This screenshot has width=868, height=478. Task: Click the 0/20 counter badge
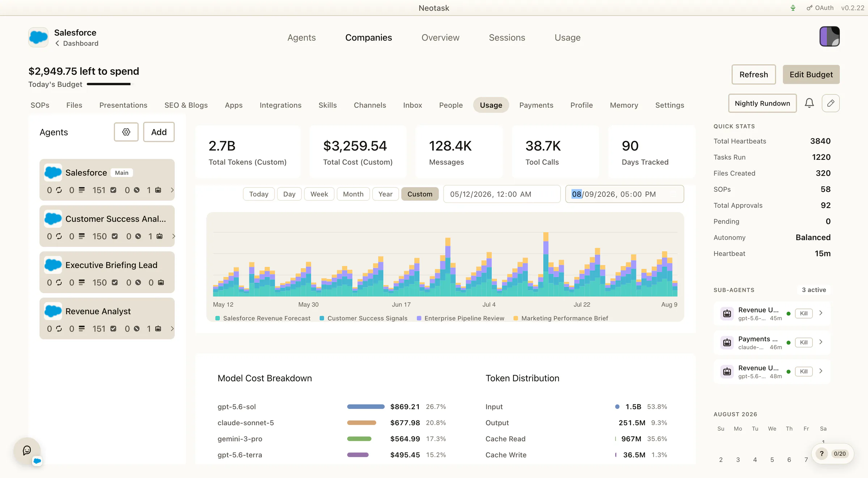point(840,454)
